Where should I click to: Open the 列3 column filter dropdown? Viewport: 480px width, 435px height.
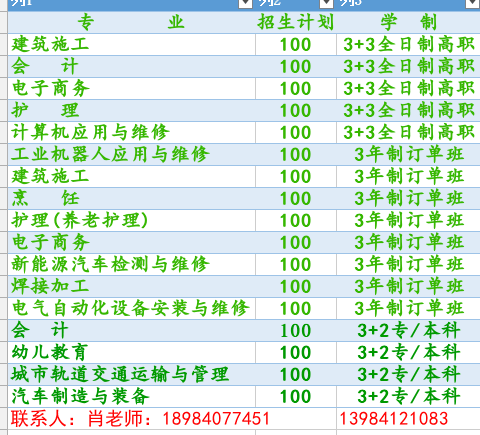click(x=472, y=3)
